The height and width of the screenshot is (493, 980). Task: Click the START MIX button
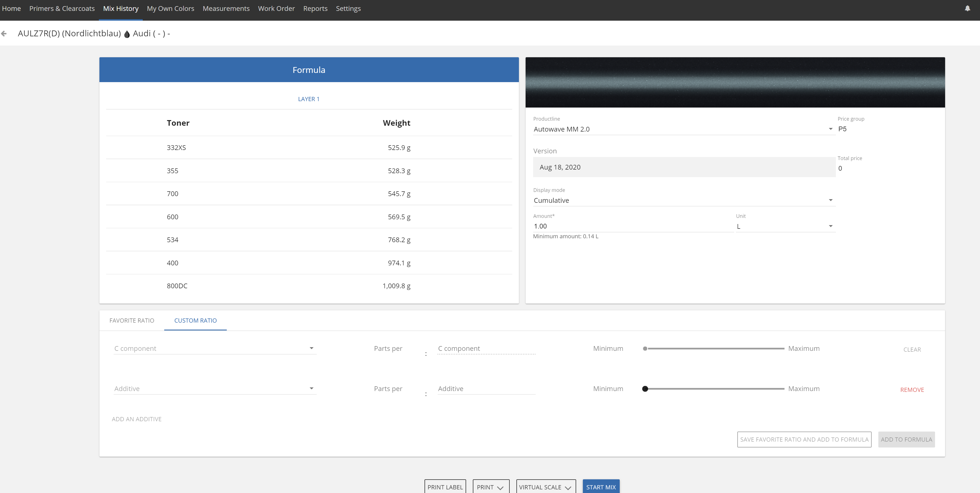point(601,487)
